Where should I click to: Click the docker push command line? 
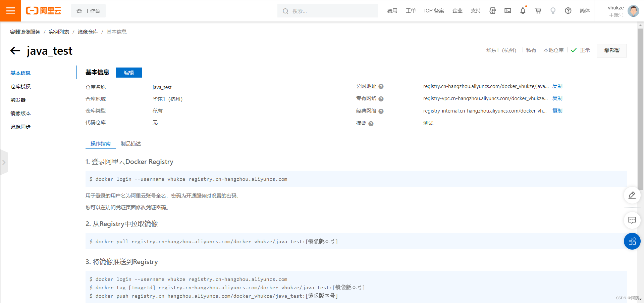click(214, 296)
